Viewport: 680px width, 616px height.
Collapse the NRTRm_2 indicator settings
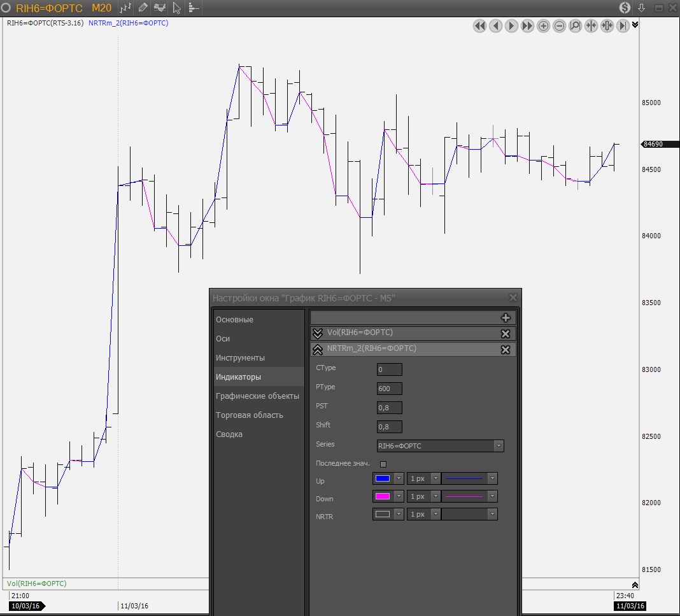click(318, 349)
